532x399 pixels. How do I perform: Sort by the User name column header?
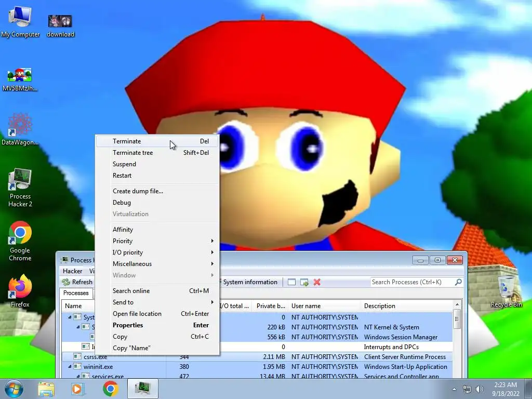[x=324, y=306]
